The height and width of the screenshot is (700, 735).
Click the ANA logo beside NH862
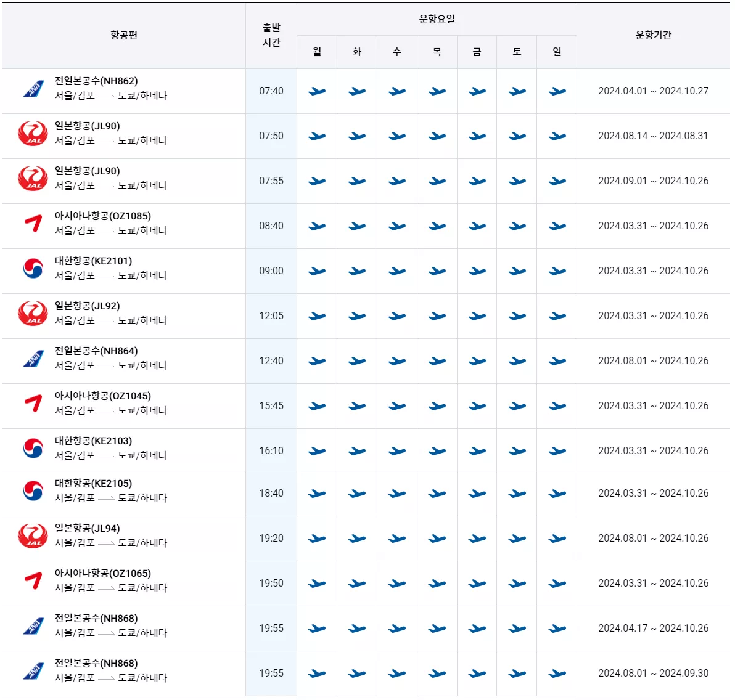click(x=33, y=89)
